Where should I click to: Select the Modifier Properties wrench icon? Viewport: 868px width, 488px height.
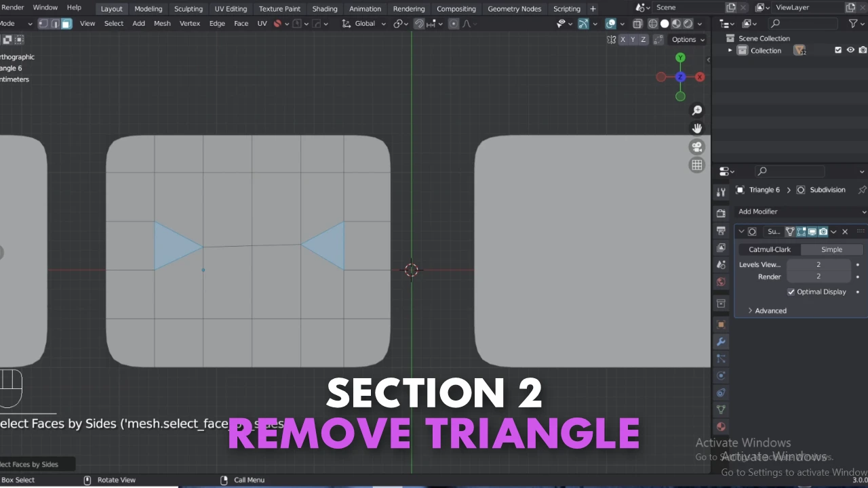tap(721, 341)
